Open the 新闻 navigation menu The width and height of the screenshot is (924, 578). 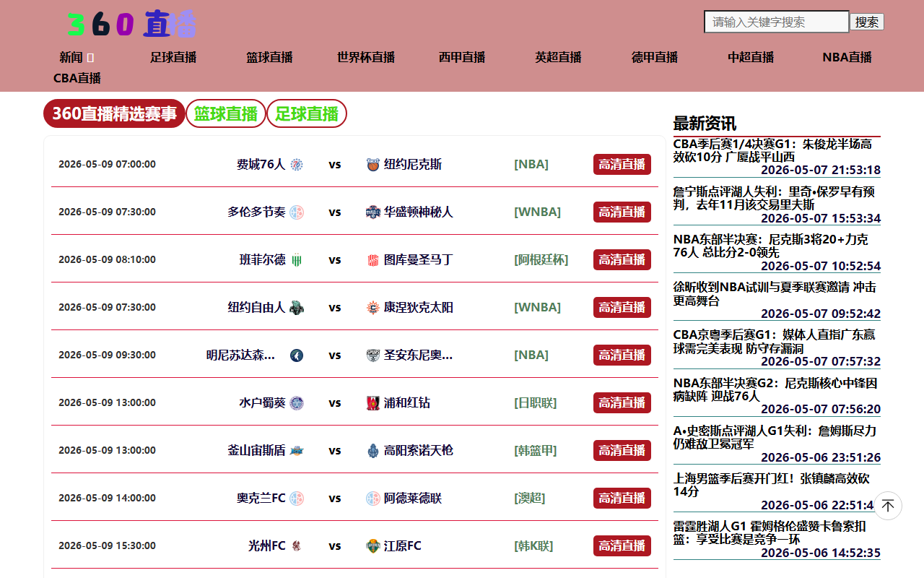point(77,57)
